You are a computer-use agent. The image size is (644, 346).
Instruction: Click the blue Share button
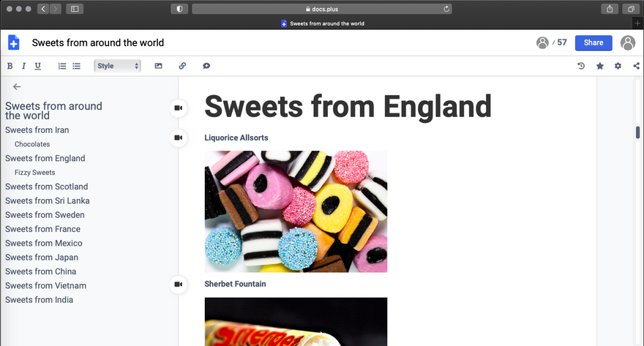point(594,42)
